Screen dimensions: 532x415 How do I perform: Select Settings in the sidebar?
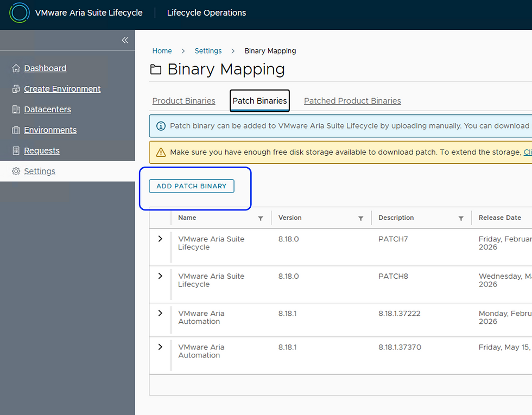(x=40, y=171)
